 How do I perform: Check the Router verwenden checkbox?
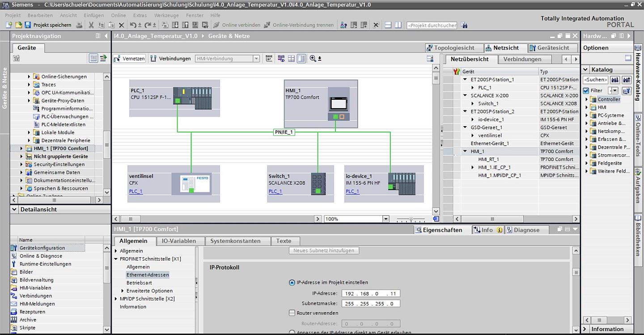point(292,313)
